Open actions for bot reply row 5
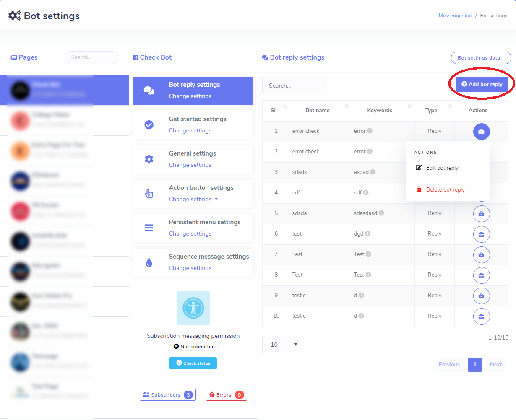 pos(481,214)
